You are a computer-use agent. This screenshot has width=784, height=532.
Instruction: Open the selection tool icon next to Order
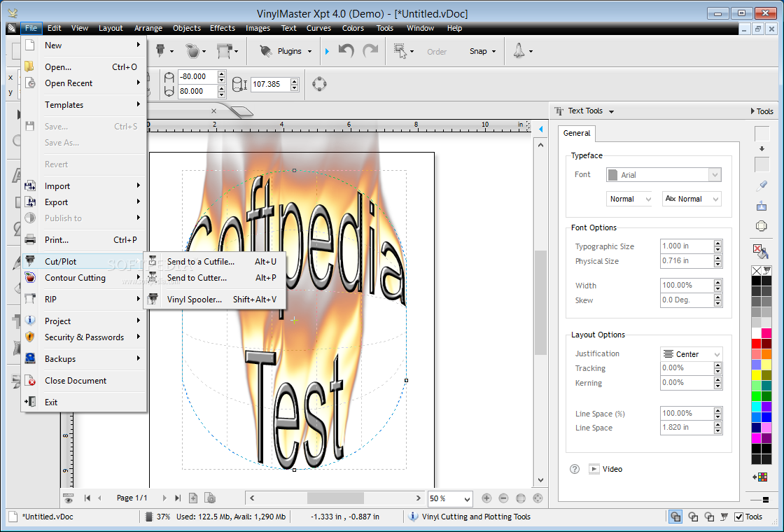coord(400,51)
